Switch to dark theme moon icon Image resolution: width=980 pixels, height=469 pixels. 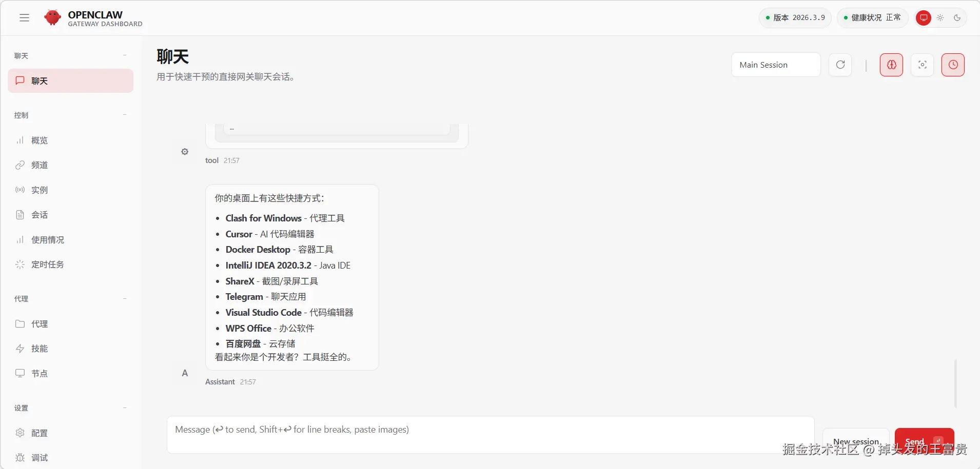(957, 18)
